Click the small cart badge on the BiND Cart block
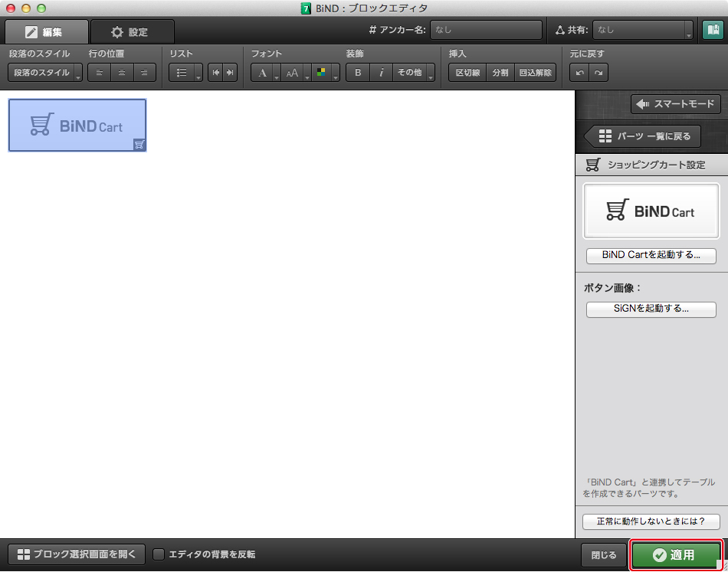The image size is (728, 572). point(139,145)
